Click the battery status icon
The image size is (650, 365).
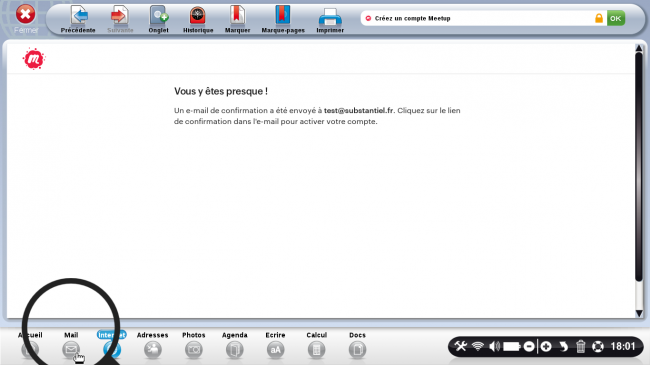coord(512,346)
